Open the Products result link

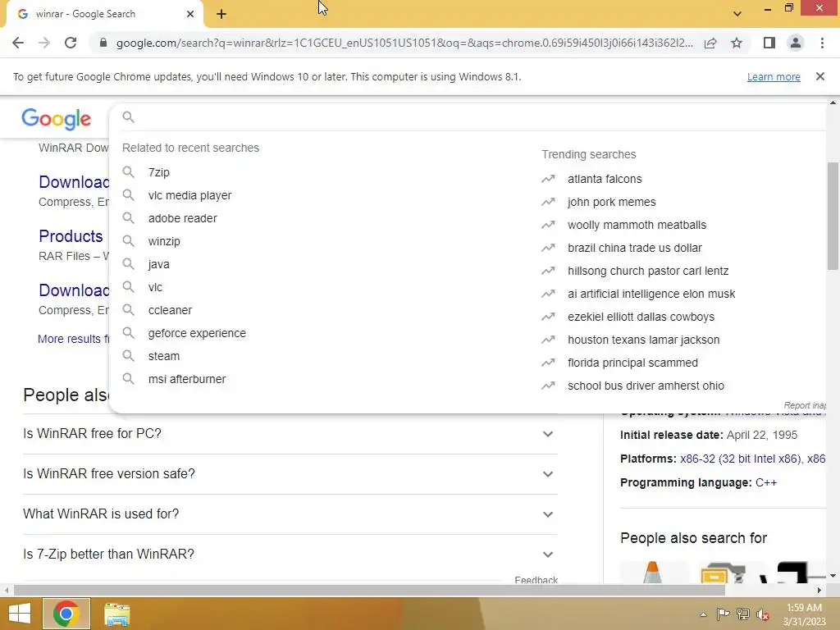click(71, 236)
